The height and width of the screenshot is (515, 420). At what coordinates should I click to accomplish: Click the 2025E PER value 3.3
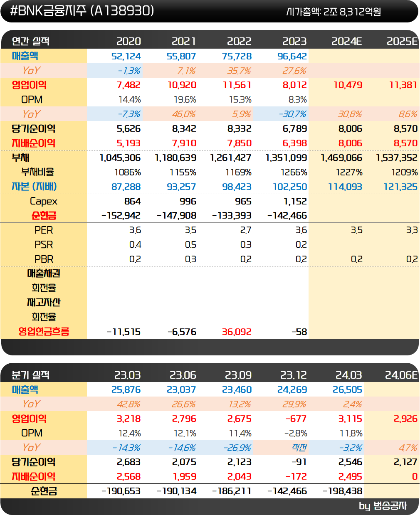412,230
